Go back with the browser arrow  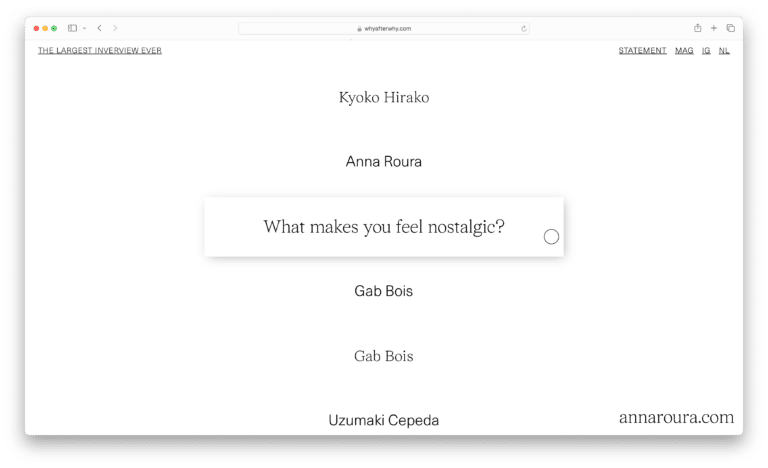[99, 28]
